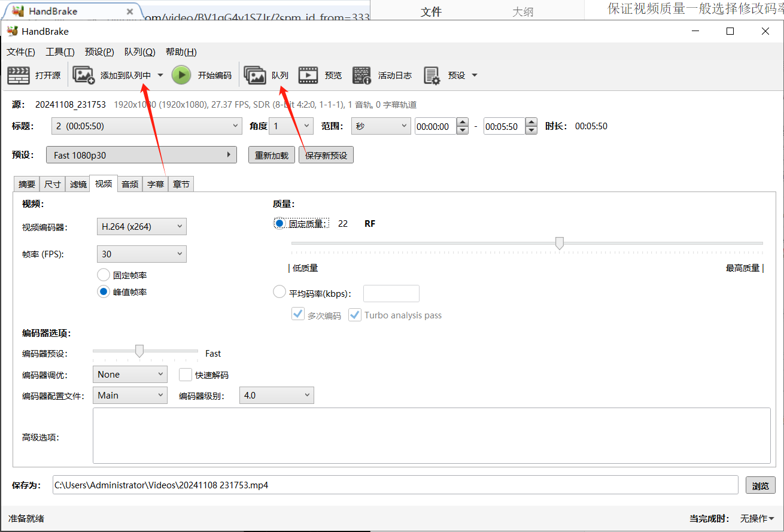Click the 大纲 tab in background window

click(x=523, y=11)
